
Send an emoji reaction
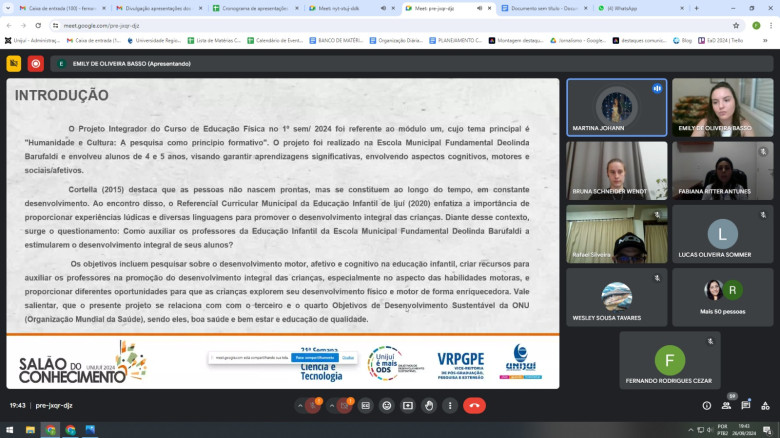pyautogui.click(x=387, y=405)
